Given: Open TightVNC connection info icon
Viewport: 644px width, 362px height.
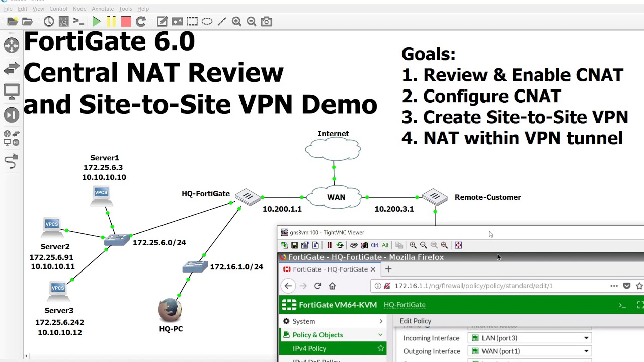Looking at the screenshot, I should point(315,245).
